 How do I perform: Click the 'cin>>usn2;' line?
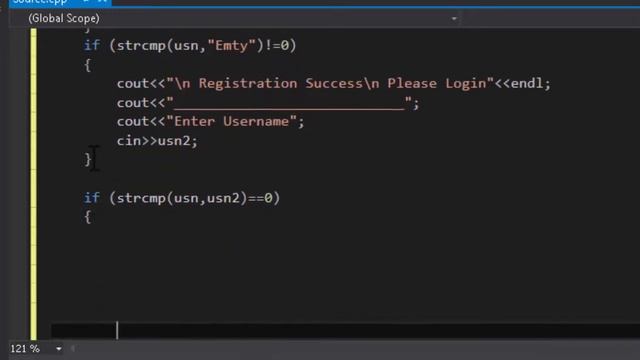tap(157, 141)
